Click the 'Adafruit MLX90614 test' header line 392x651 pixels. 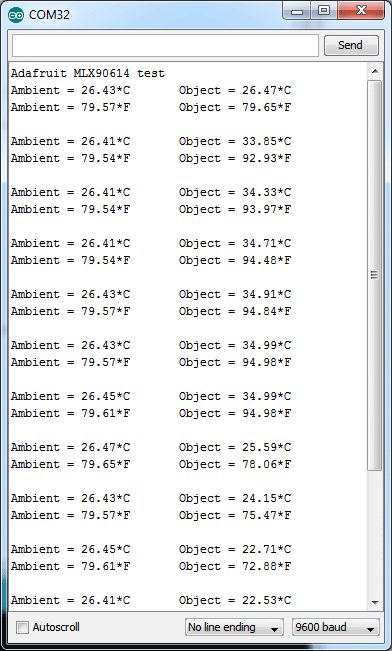[88, 73]
